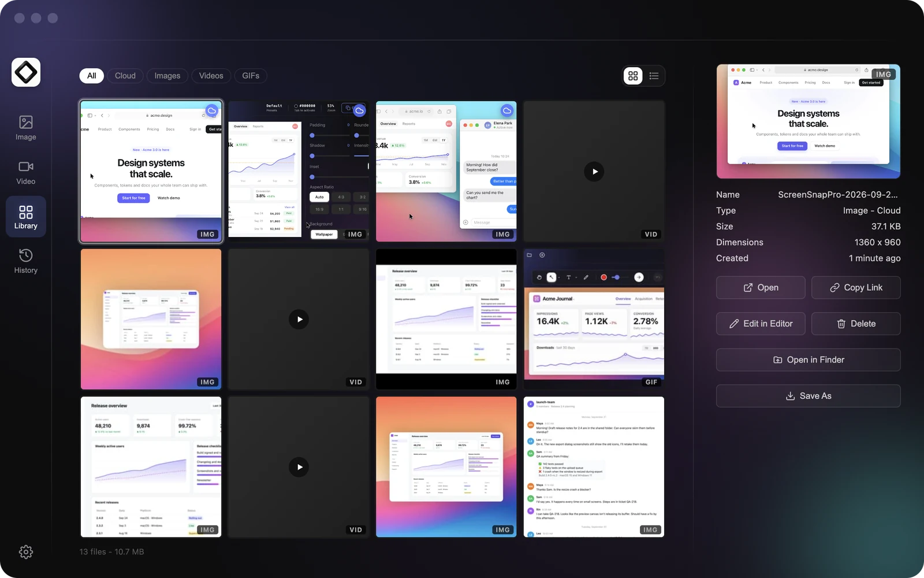Click Copy Link button
Image resolution: width=924 pixels, height=578 pixels.
pos(856,287)
